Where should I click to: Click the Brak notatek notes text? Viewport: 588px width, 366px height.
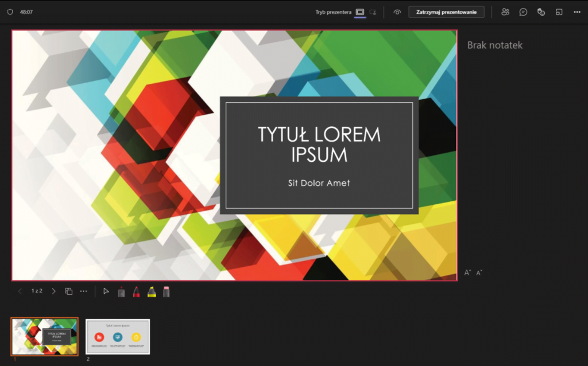(494, 45)
